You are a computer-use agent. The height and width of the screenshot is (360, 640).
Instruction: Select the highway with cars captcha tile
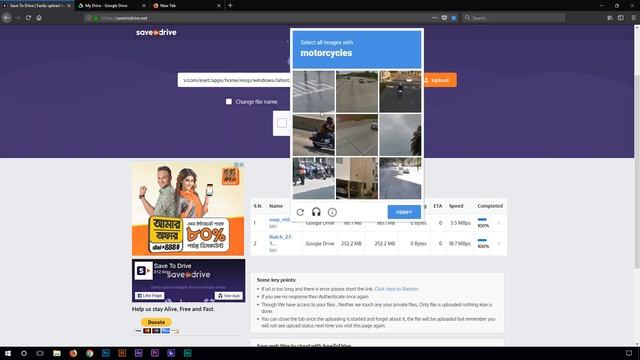click(357, 91)
